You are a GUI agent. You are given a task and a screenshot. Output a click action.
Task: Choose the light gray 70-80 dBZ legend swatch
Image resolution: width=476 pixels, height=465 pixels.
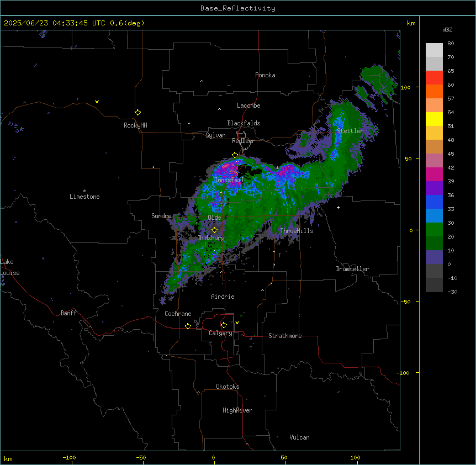tap(434, 50)
